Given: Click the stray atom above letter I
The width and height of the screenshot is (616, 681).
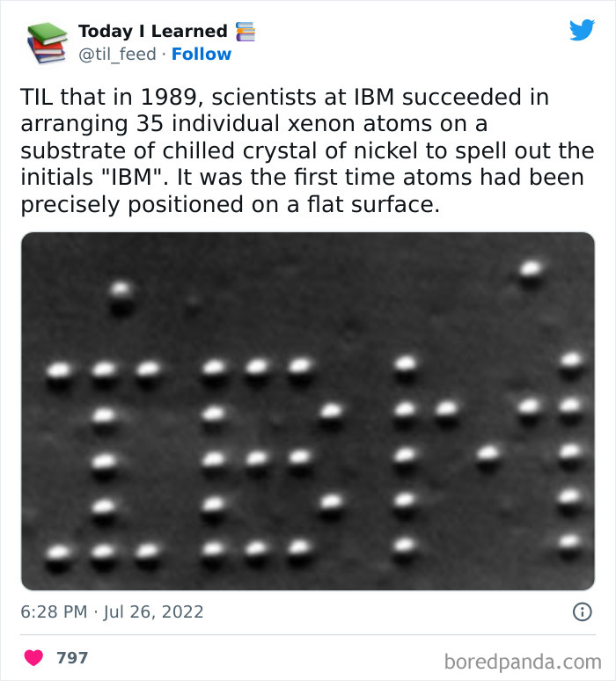Looking at the screenshot, I should (x=121, y=298).
